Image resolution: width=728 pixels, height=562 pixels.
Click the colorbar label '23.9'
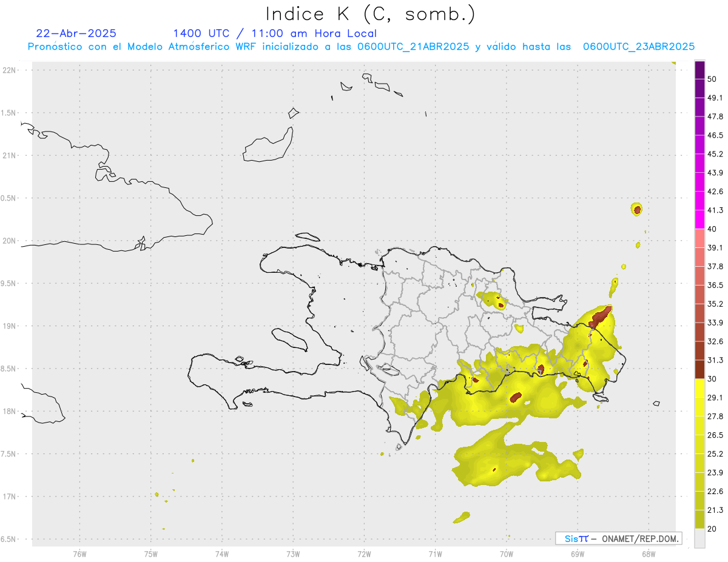coord(715,473)
